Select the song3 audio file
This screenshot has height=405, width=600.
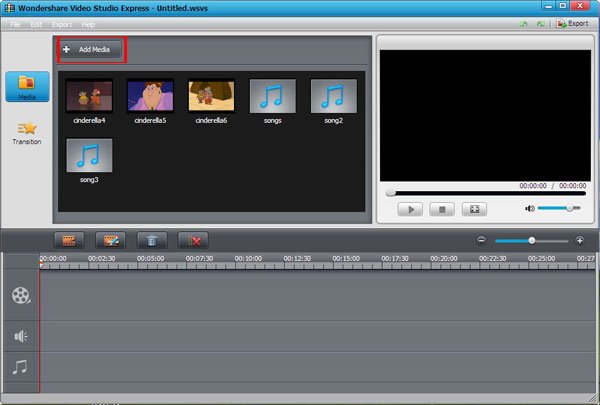click(x=89, y=155)
